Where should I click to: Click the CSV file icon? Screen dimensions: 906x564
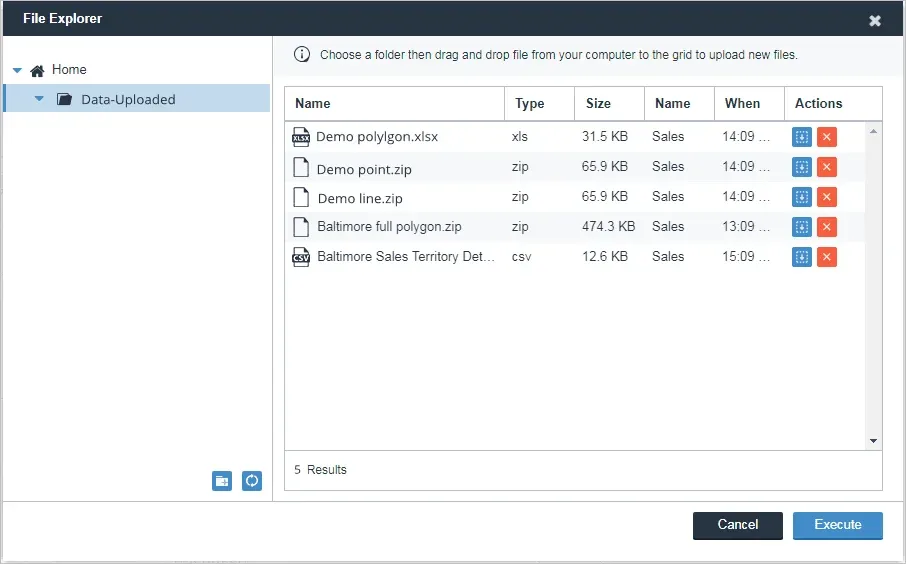pyautogui.click(x=301, y=257)
